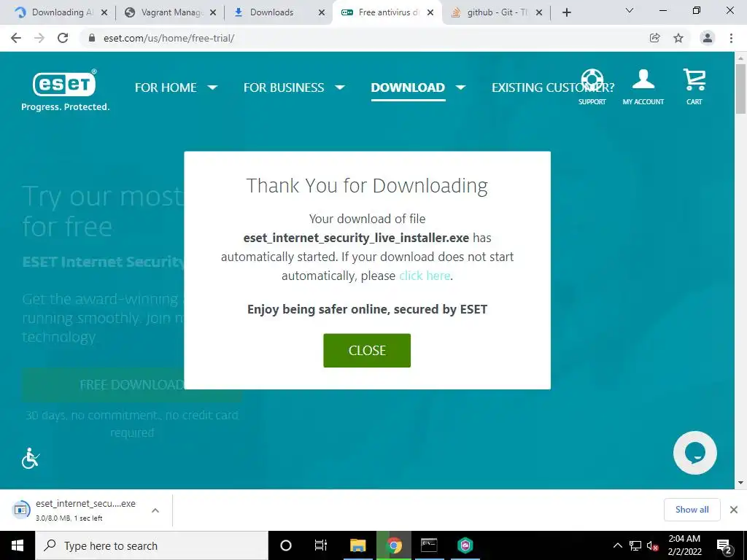Open Chrome three-dot menu
Viewport: 747px width, 560px height.
731,38
